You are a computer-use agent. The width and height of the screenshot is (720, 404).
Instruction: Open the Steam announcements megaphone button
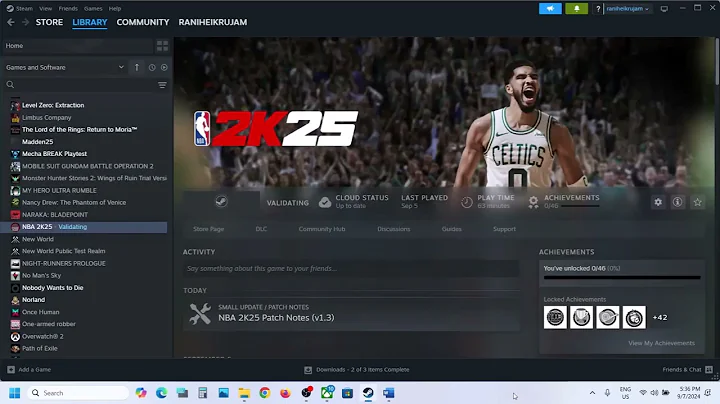click(550, 8)
